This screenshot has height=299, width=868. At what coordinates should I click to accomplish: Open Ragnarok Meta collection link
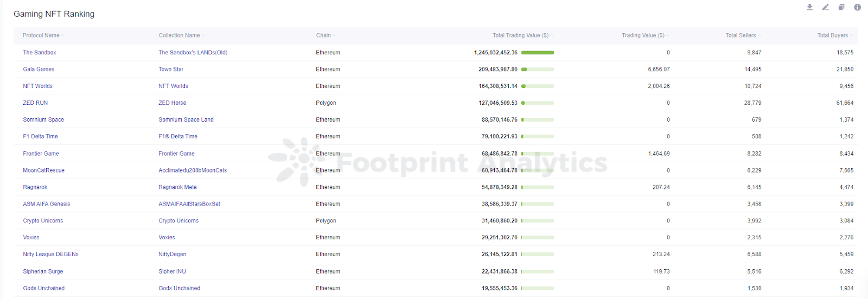[177, 187]
